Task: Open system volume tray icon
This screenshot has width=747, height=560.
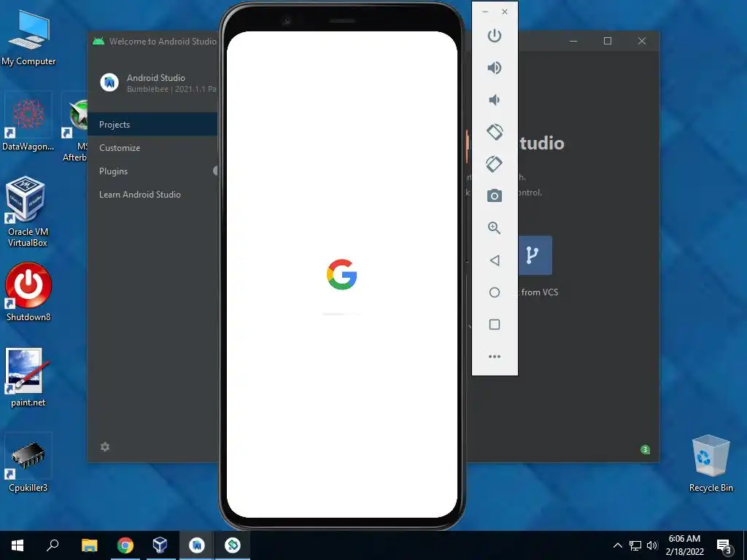Action: click(x=652, y=545)
